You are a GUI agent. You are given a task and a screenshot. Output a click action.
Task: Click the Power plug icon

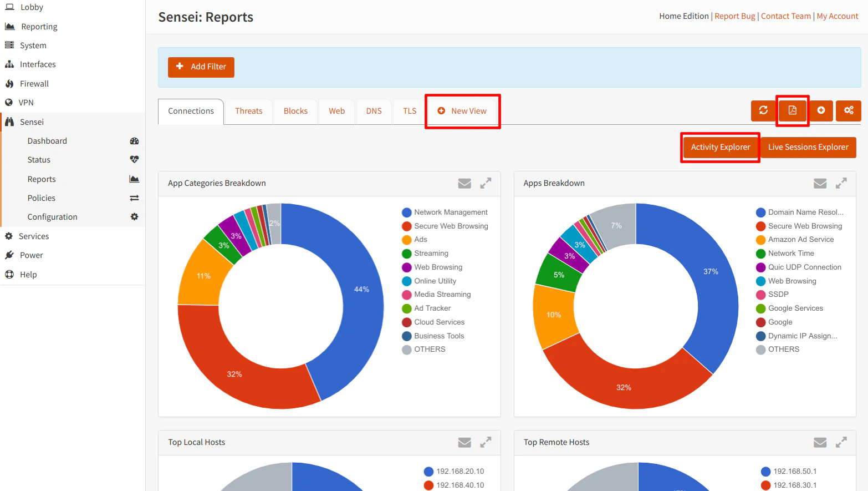[x=9, y=255]
